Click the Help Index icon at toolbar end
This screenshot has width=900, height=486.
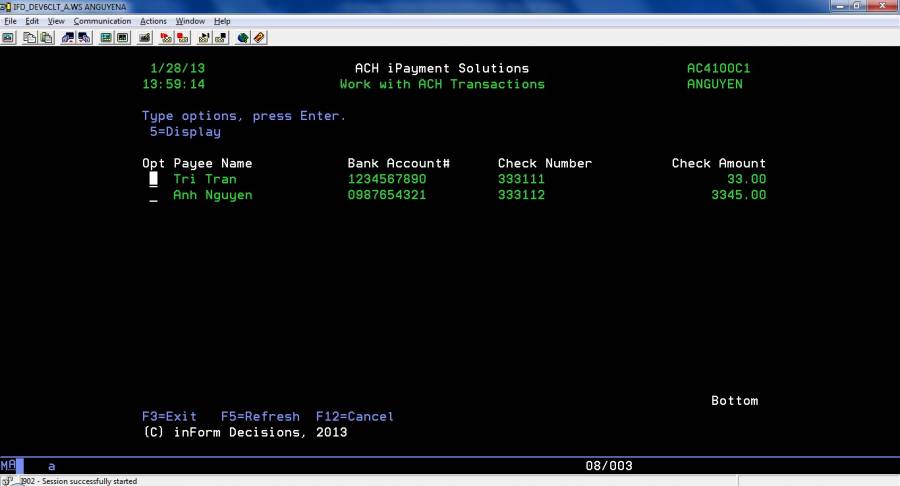point(259,38)
